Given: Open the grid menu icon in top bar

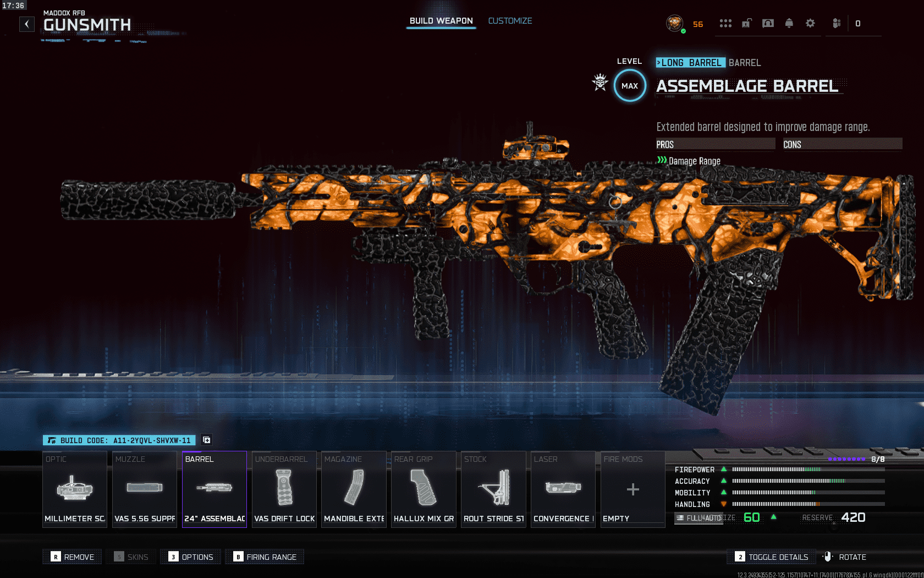Looking at the screenshot, I should coord(725,23).
